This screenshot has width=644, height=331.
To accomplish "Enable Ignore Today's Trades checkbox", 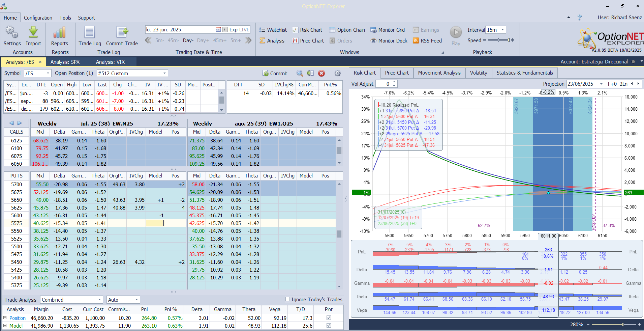I will point(287,299).
